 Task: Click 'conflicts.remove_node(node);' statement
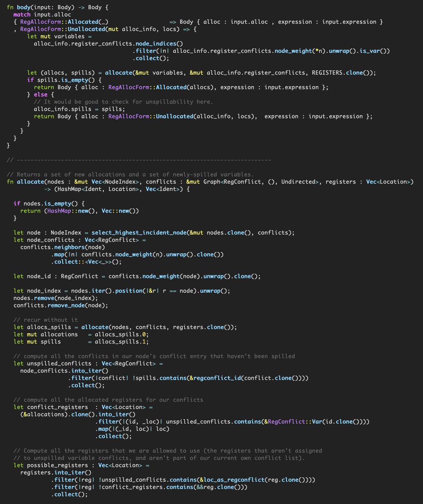tap(61, 305)
